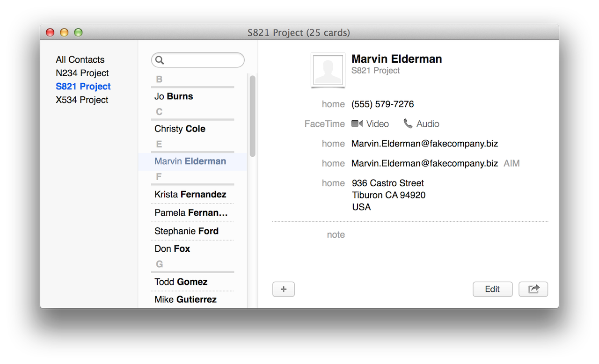Image resolution: width=599 pixels, height=364 pixels.
Task: Click the search magnifier icon
Action: [160, 60]
